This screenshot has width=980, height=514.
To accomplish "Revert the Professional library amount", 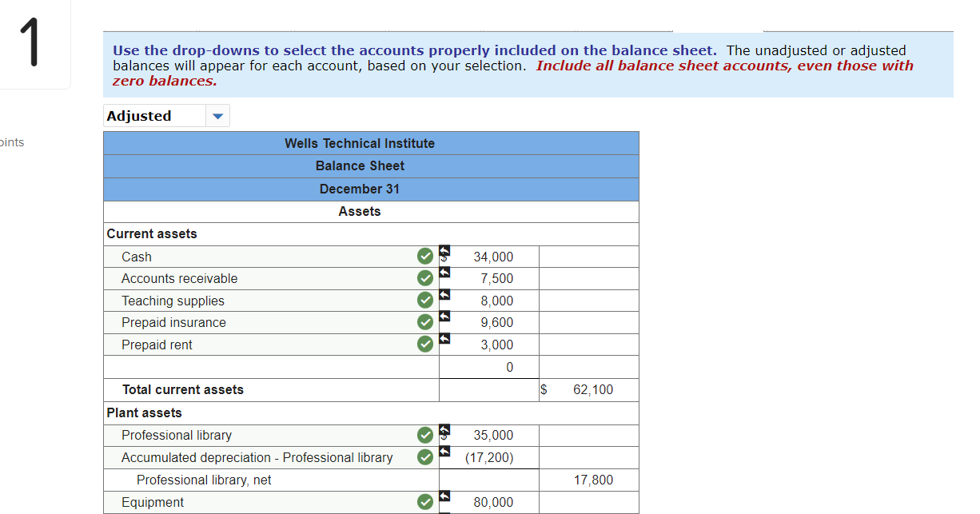I will coord(444,430).
